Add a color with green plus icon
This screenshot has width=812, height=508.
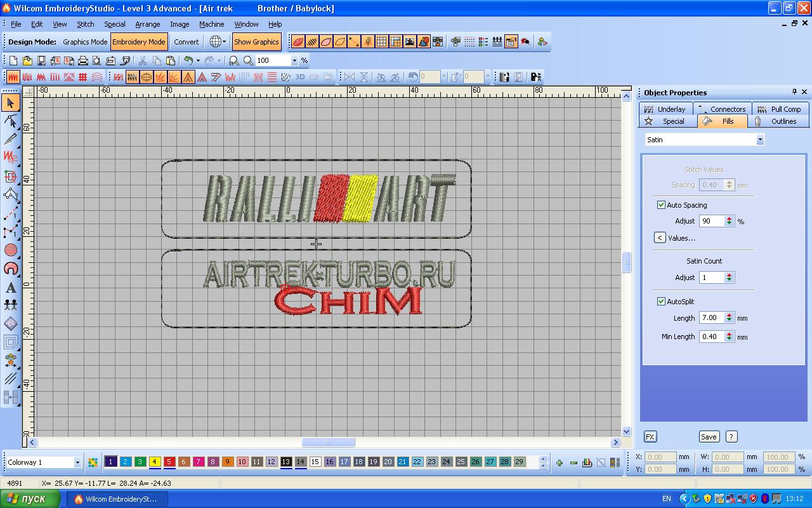coord(559,462)
